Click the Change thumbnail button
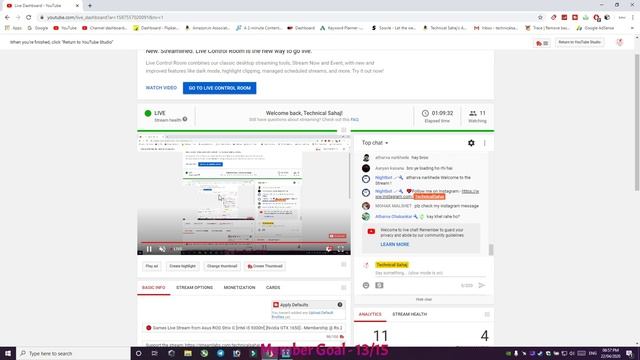640x360 pixels. pos(222,266)
